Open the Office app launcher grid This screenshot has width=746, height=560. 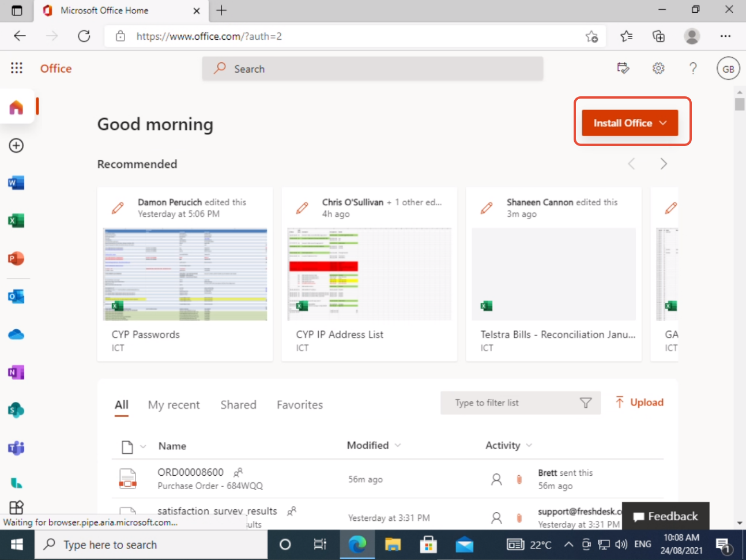pos(17,68)
